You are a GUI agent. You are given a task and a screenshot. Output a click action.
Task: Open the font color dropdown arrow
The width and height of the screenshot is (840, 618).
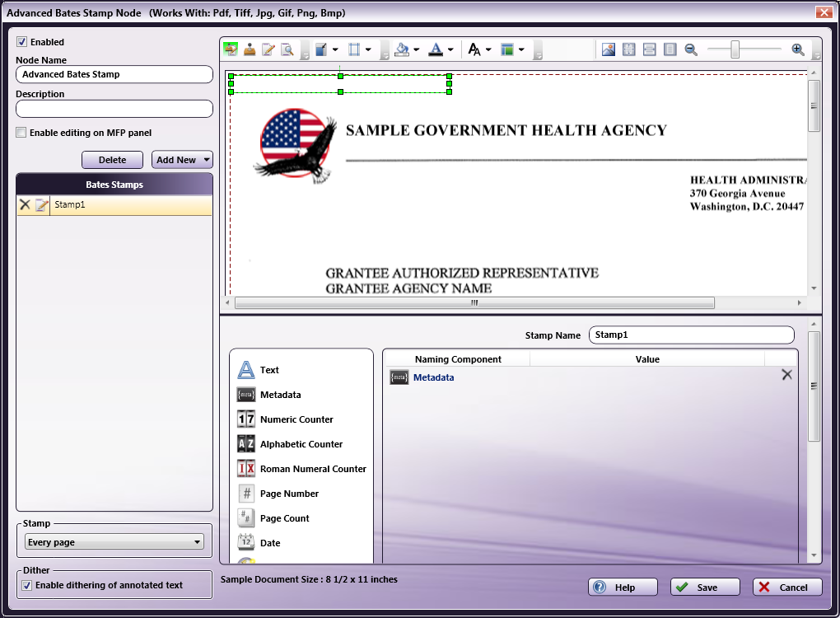click(450, 49)
